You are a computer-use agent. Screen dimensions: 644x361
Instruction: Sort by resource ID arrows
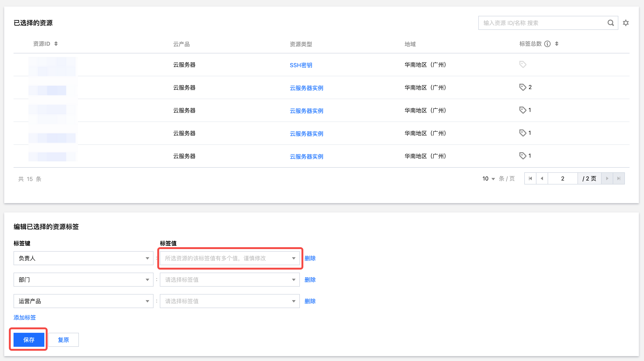(x=56, y=44)
